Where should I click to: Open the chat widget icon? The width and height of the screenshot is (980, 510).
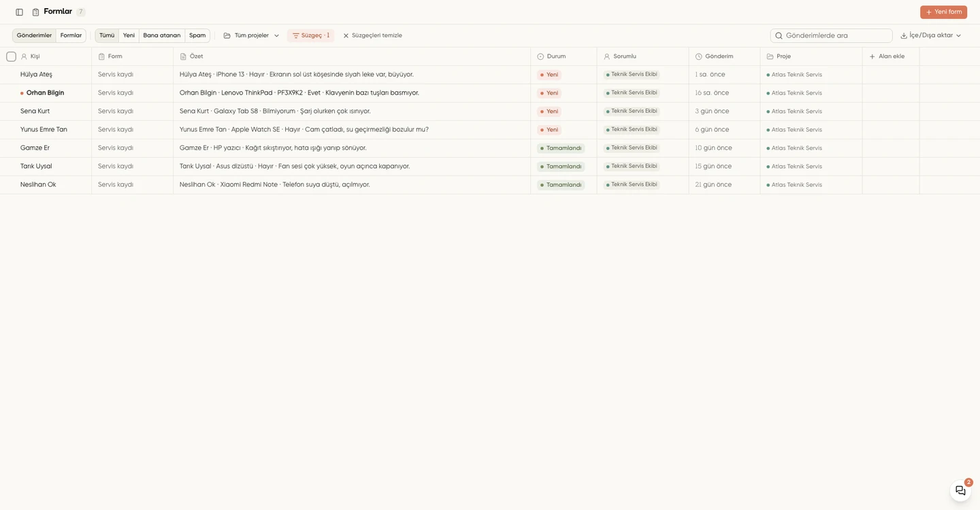coord(960,491)
